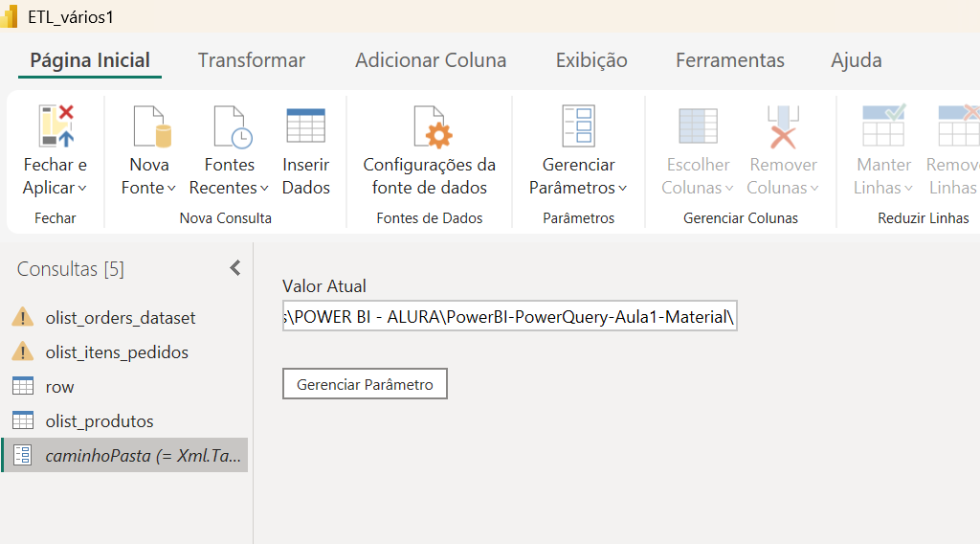Expand the Nova Fonte dropdown
The height and width of the screenshot is (544, 980).
tap(172, 189)
